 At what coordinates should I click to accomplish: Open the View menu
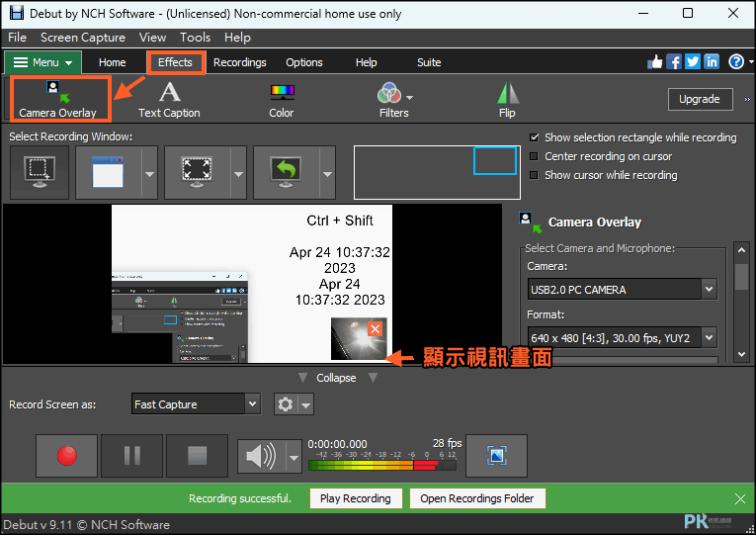(152, 38)
